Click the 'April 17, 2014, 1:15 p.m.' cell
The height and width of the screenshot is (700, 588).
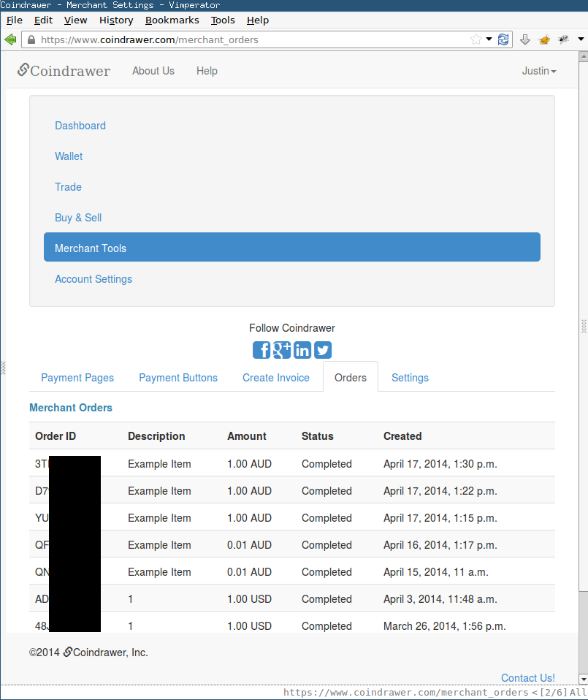coord(440,518)
